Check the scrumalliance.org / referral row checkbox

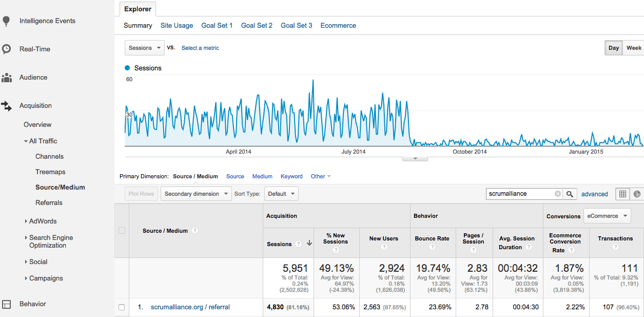click(x=122, y=307)
